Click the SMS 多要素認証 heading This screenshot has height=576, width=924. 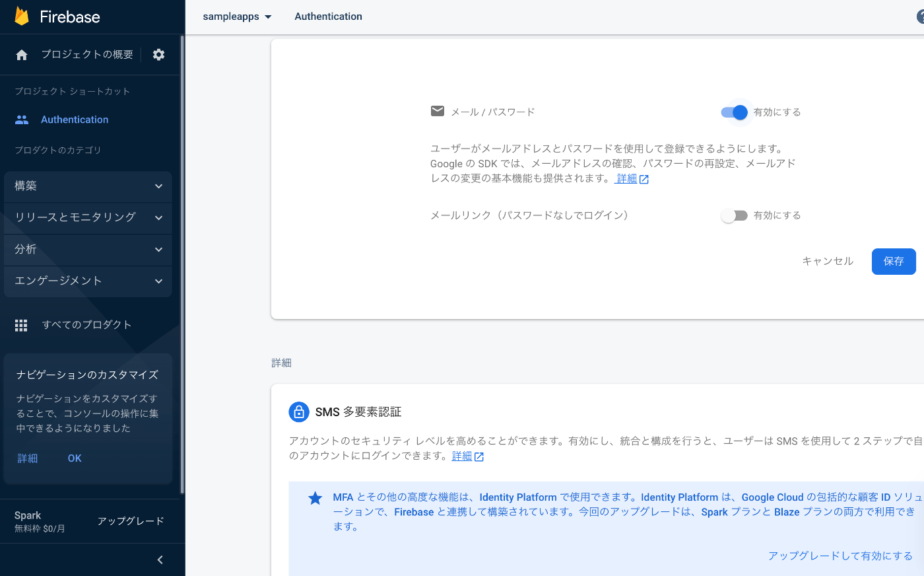pos(358,412)
